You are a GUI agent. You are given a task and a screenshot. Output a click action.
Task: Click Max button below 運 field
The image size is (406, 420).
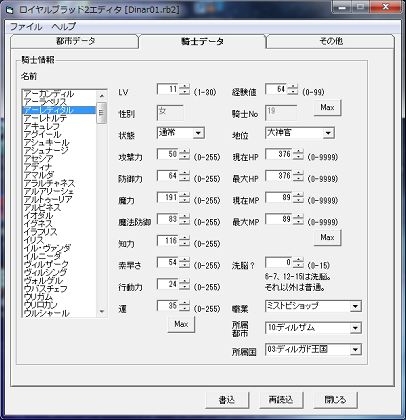181,324
